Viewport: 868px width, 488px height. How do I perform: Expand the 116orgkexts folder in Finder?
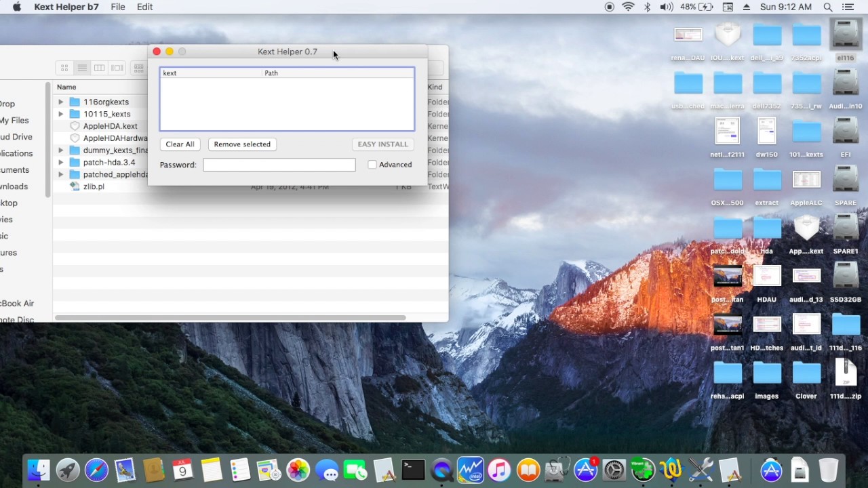pos(61,102)
